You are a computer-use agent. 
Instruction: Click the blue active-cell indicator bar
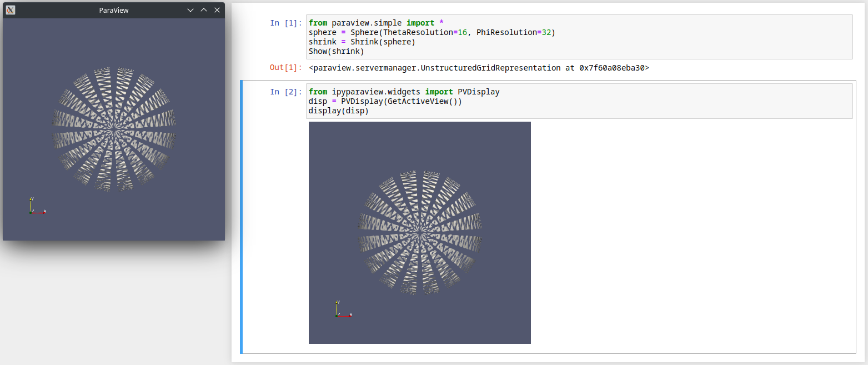tap(241, 217)
